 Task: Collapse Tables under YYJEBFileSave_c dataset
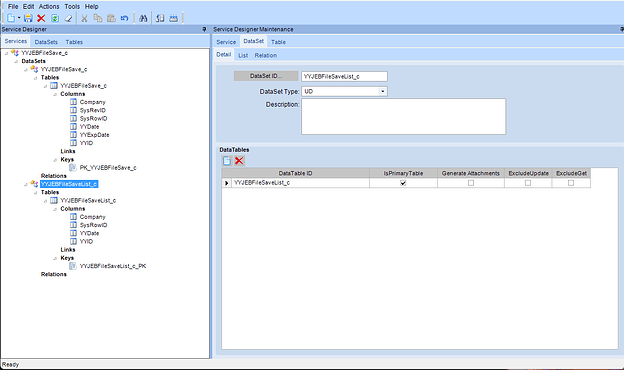tap(35, 78)
